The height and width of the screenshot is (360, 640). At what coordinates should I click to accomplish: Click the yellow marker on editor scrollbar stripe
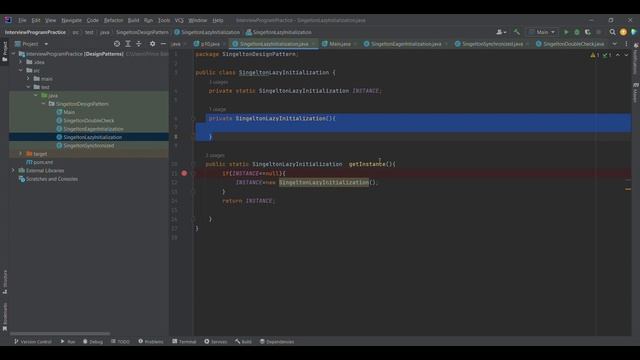tap(628, 189)
